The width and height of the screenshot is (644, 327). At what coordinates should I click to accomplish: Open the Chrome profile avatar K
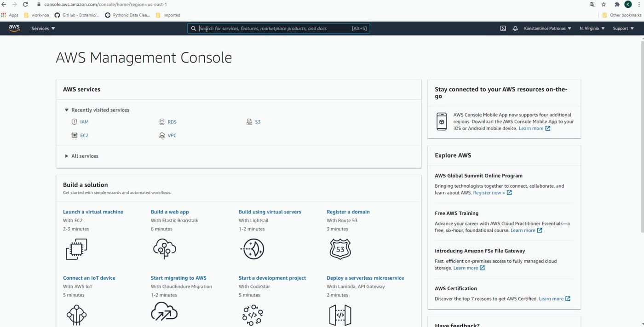coord(628,4)
